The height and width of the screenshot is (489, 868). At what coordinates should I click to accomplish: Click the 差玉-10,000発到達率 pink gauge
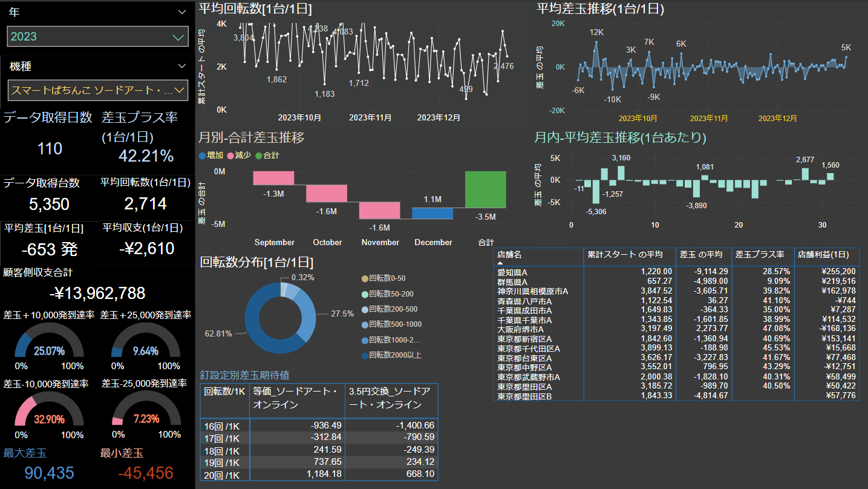pos(48,414)
